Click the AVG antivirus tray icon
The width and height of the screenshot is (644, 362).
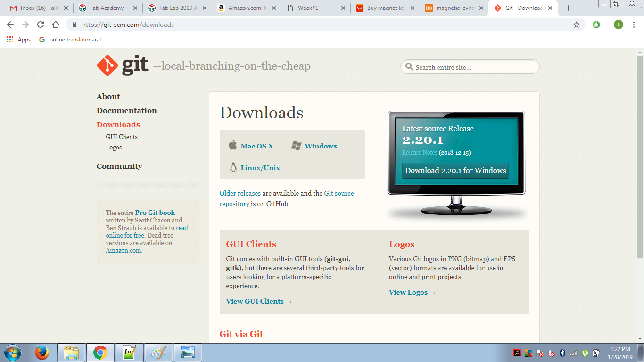click(x=528, y=353)
